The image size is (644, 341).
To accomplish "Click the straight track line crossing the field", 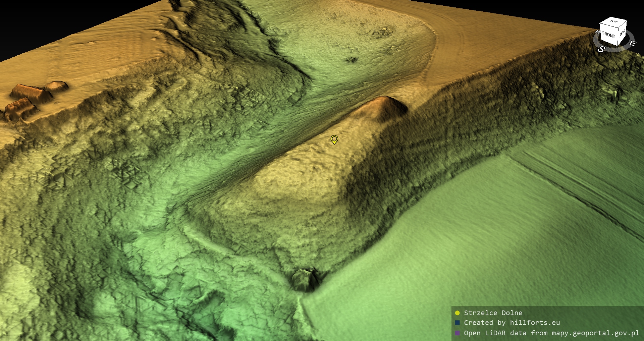I will (x=577, y=194).
